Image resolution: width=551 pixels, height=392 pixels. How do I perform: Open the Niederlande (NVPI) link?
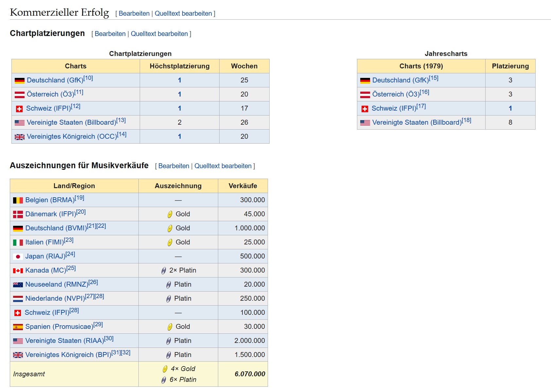(55, 298)
